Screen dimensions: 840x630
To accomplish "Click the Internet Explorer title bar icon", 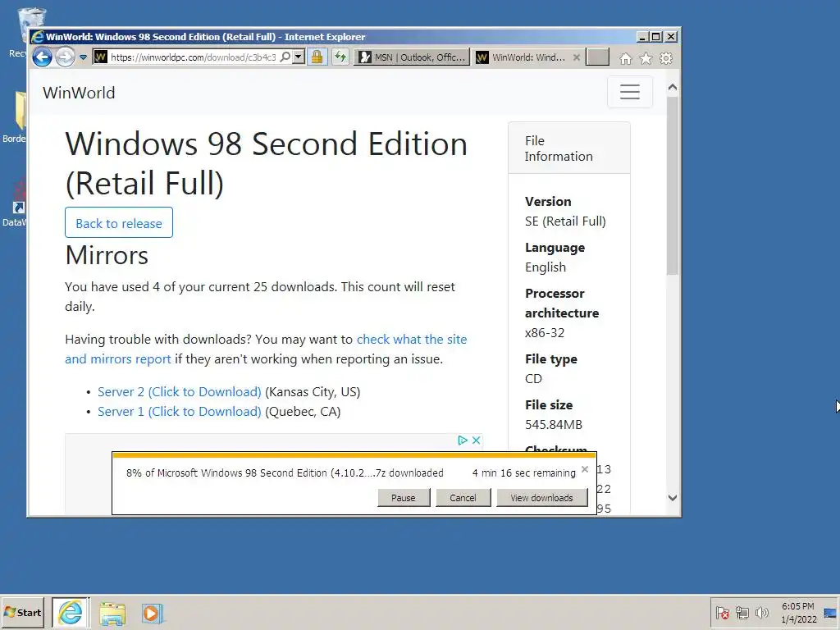I will (x=38, y=36).
